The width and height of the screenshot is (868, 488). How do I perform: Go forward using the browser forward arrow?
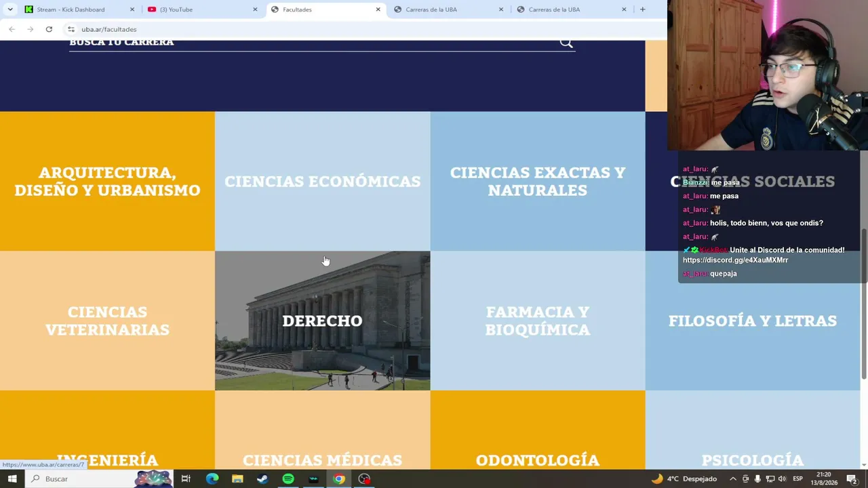coord(30,29)
